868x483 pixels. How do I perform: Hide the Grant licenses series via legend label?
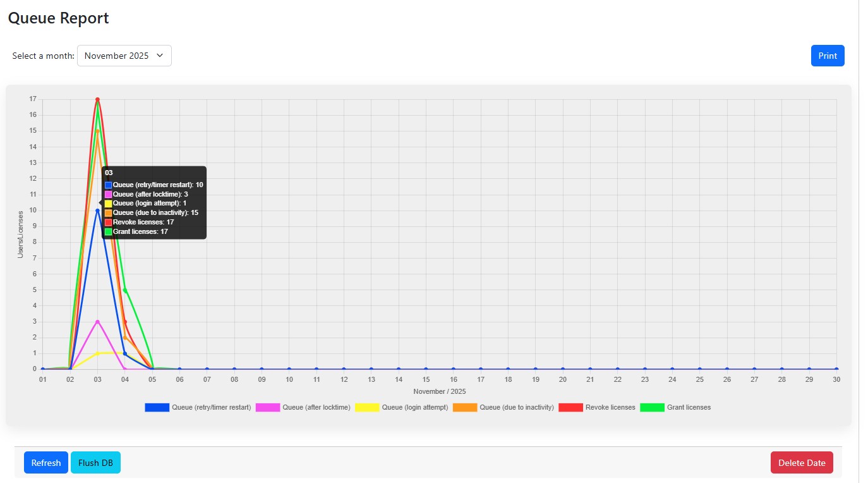[689, 408]
